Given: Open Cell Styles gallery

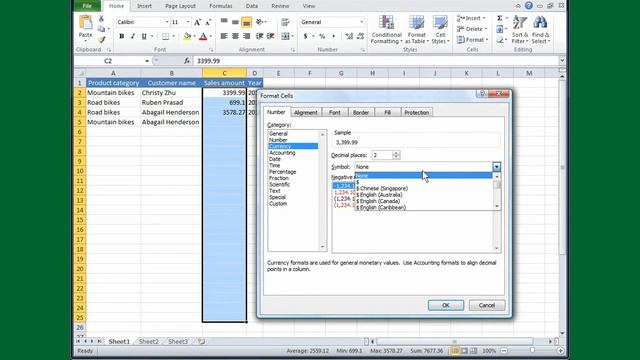Looking at the screenshot, I should (x=440, y=29).
